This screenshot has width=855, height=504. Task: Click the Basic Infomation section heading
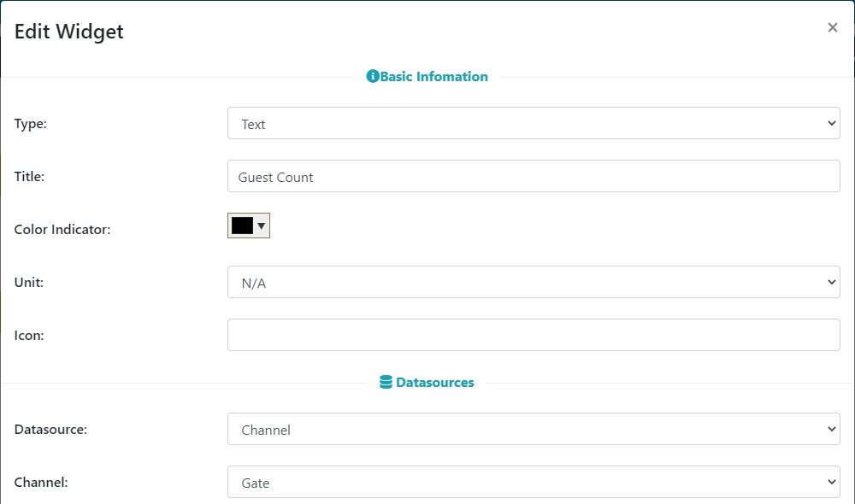coord(433,77)
